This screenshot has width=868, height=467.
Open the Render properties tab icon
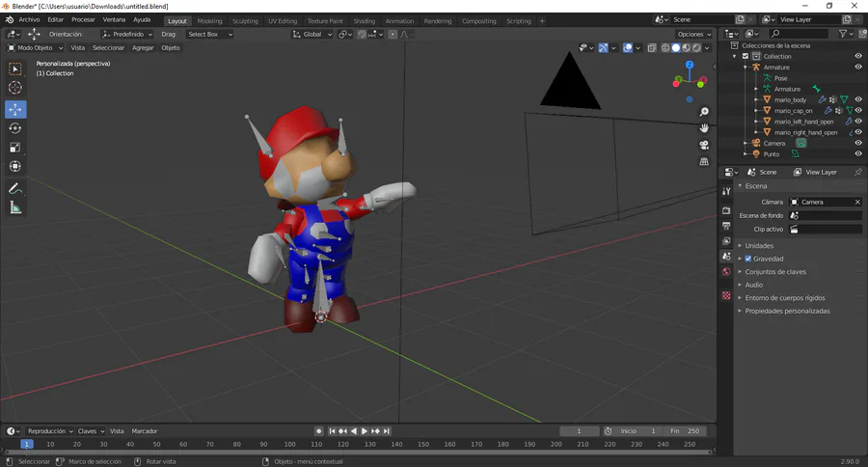coord(726,210)
